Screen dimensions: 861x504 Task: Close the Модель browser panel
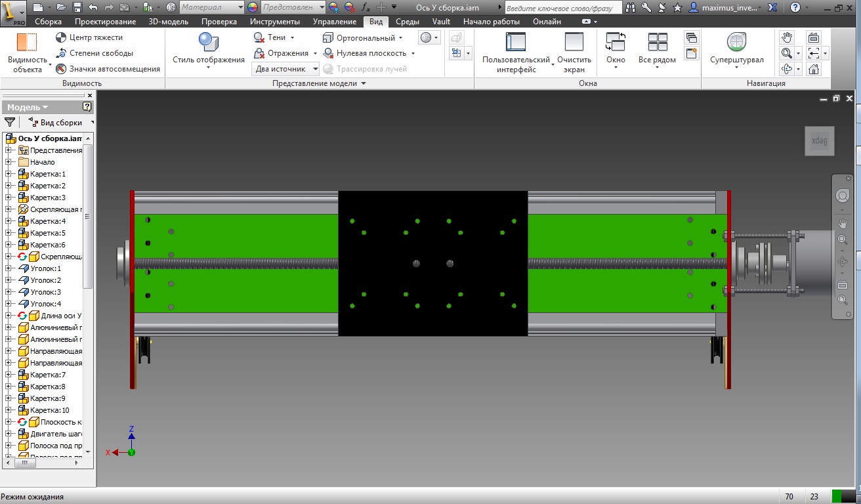click(90, 95)
